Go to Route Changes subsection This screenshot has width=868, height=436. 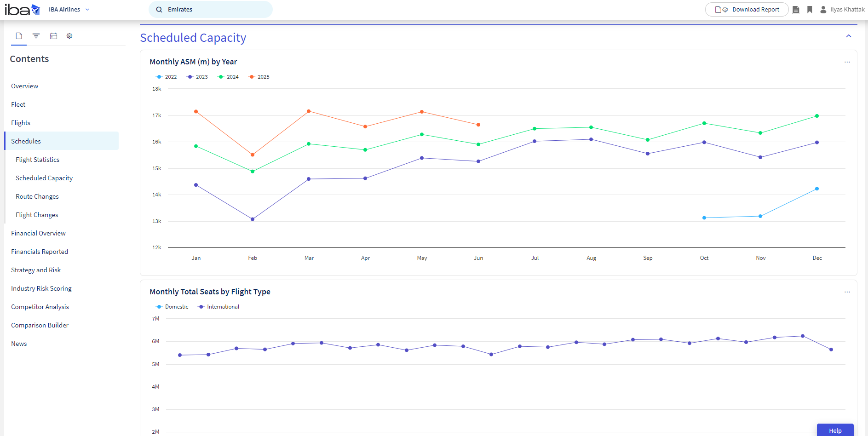tap(37, 196)
